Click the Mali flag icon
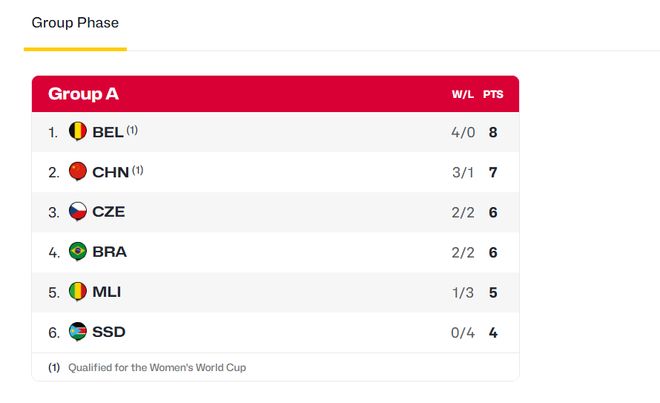This screenshot has height=403, width=660. [78, 292]
